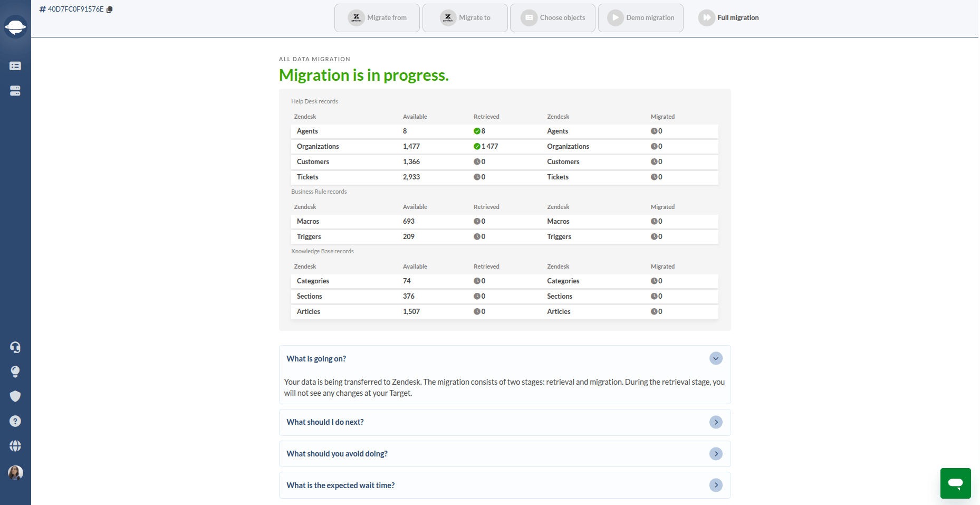Click the clock icon in Triggers migrated

tap(654, 236)
